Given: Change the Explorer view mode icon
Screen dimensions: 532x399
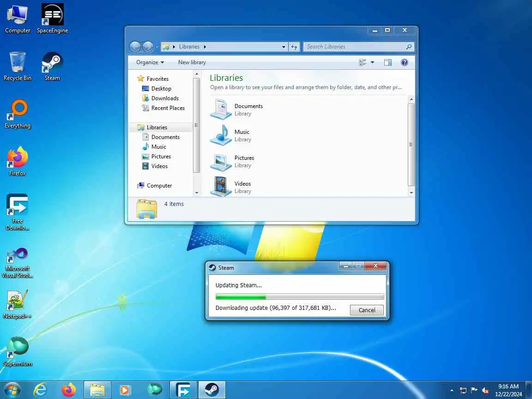Looking at the screenshot, I should [363, 62].
